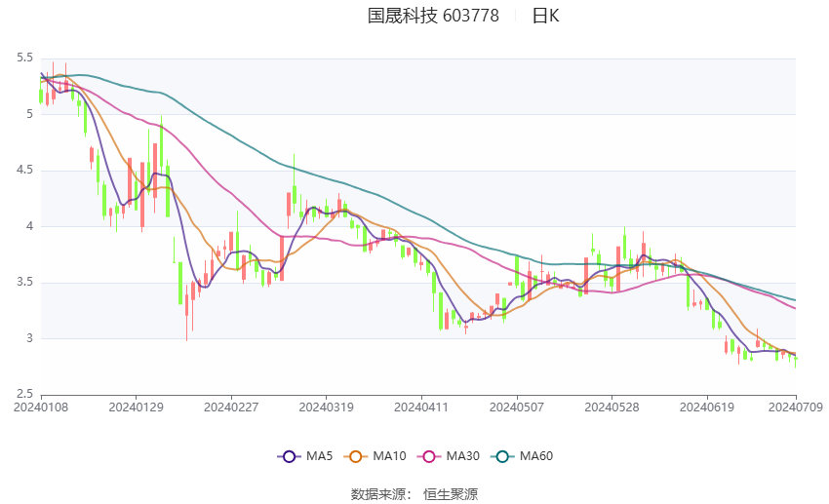Click the data source text 数据来源: 恒生聚源

click(414, 494)
